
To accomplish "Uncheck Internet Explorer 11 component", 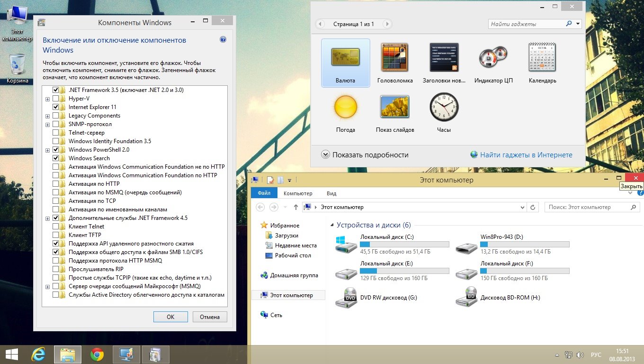I will pos(56,107).
